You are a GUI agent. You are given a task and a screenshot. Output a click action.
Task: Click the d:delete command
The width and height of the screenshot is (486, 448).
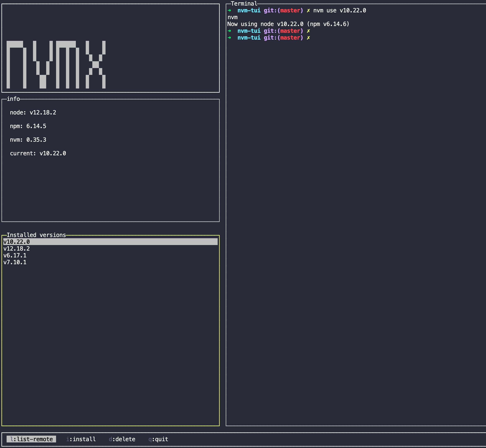[x=122, y=439]
